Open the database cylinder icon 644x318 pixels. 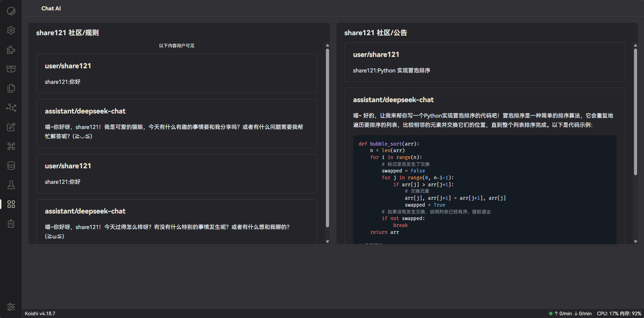tap(11, 166)
